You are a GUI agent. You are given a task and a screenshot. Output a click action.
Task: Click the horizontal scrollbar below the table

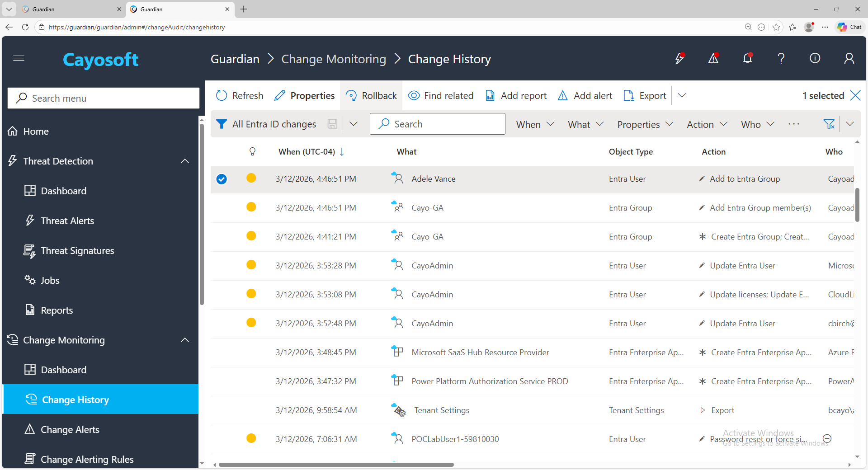pos(336,465)
